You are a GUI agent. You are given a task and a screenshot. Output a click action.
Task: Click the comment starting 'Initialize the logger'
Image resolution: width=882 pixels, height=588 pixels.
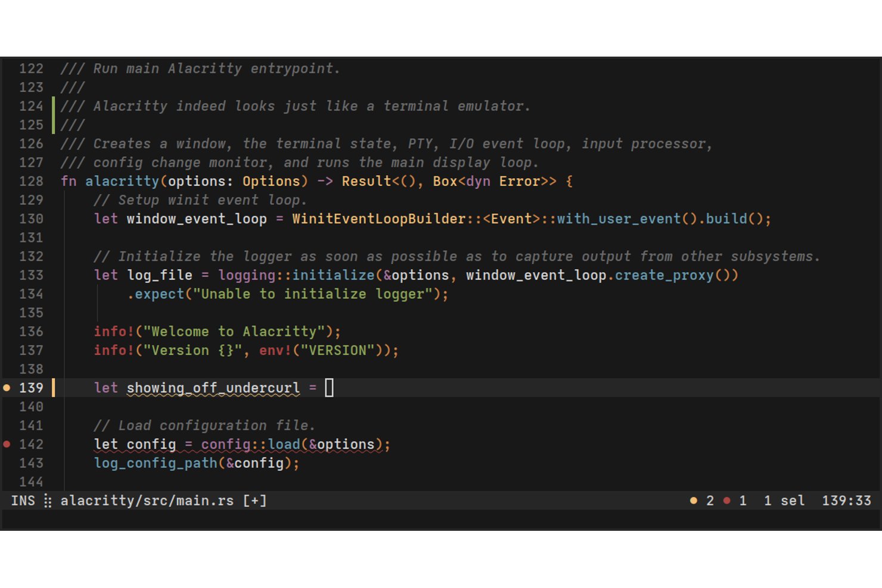click(457, 257)
